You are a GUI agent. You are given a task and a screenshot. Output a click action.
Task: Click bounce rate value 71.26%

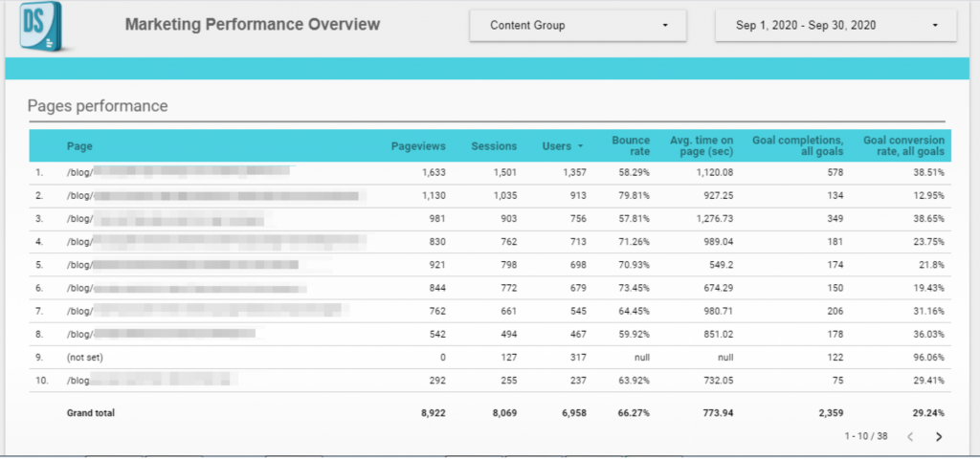[635, 242]
